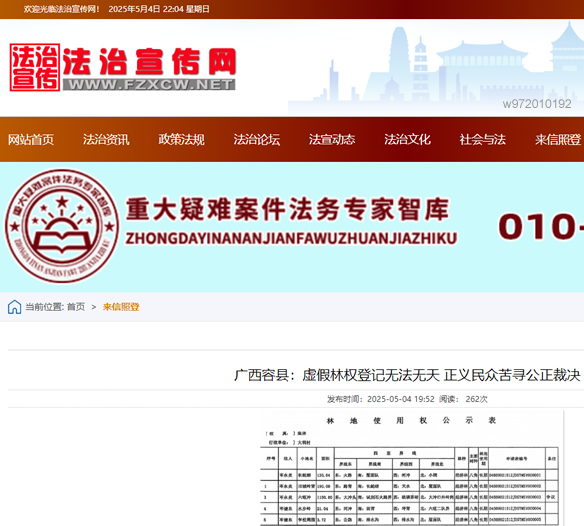Click the circular 专家智库 emblem
Viewport: 584px width, 526px height.
pyautogui.click(x=62, y=226)
